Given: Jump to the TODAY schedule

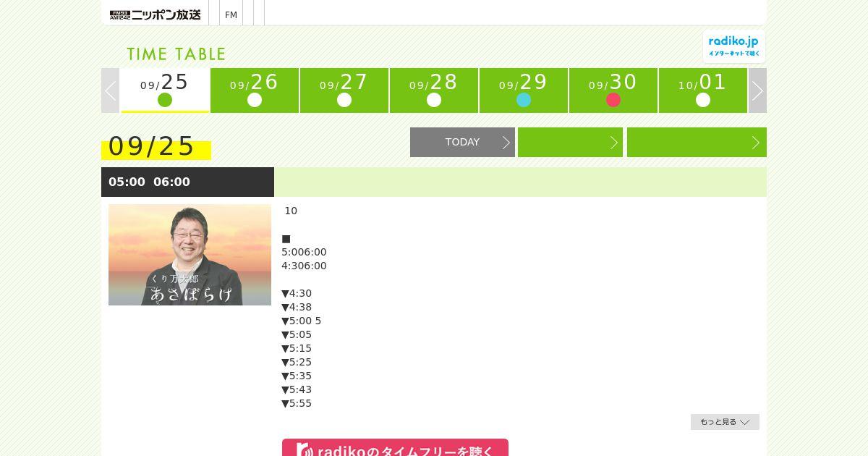Looking at the screenshot, I should (x=462, y=142).
